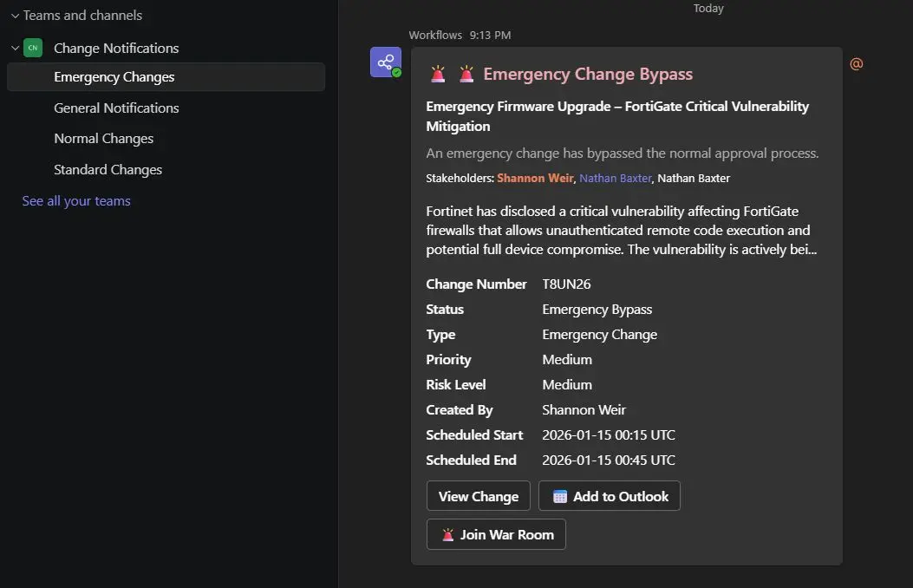This screenshot has height=588, width=913.
Task: Follow the See all your teams link
Action: point(76,201)
